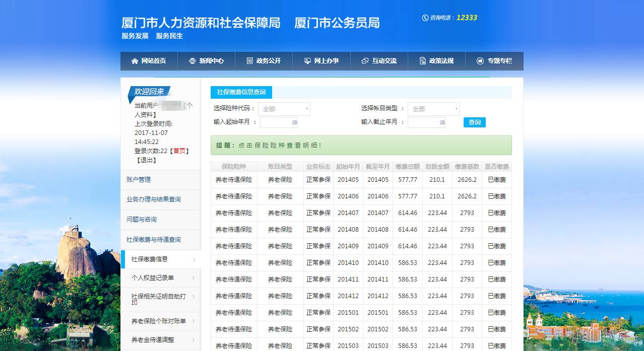This screenshot has height=351, width=644.
Task: Click the home icon beside 网站首页
Action: [x=135, y=61]
